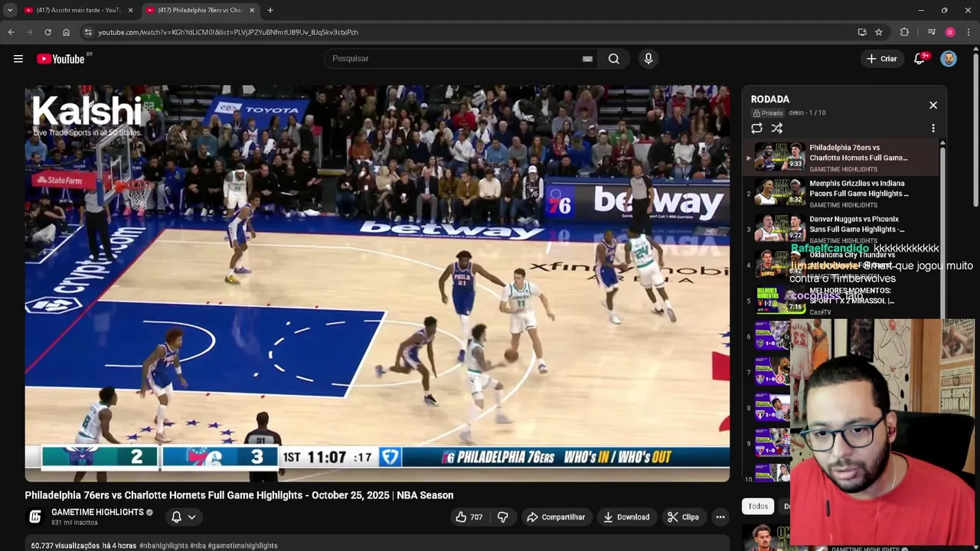Install app icon in address bar
The height and width of the screenshot is (551, 980).
(x=862, y=32)
